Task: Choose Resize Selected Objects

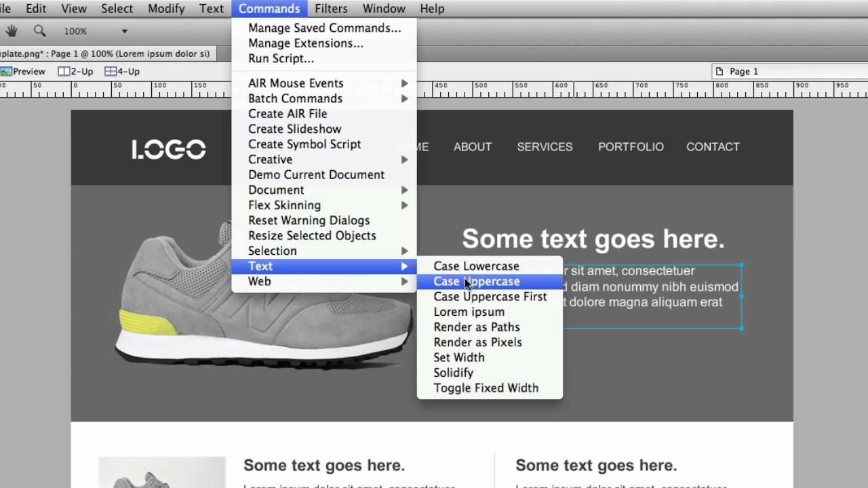Action: pyautogui.click(x=324, y=236)
